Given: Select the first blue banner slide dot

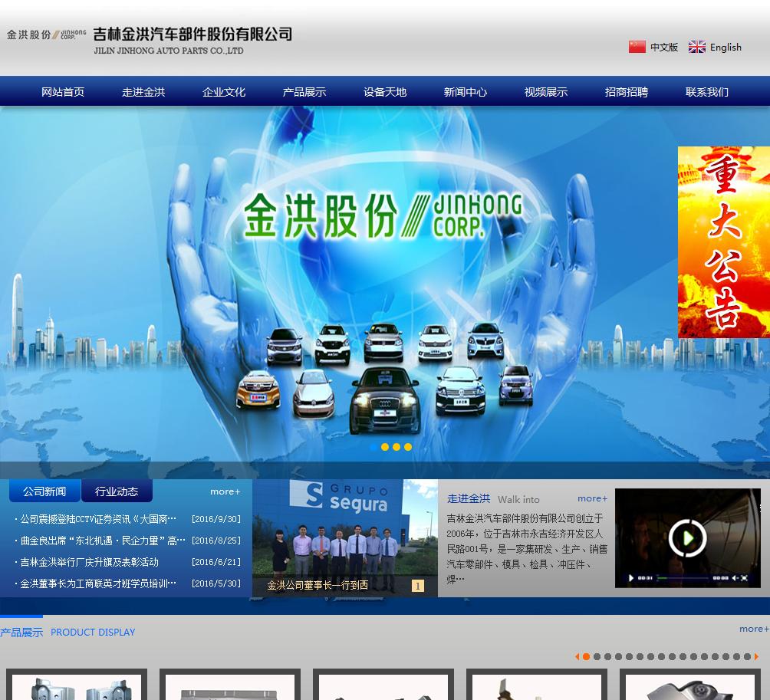Looking at the screenshot, I should pos(373,447).
